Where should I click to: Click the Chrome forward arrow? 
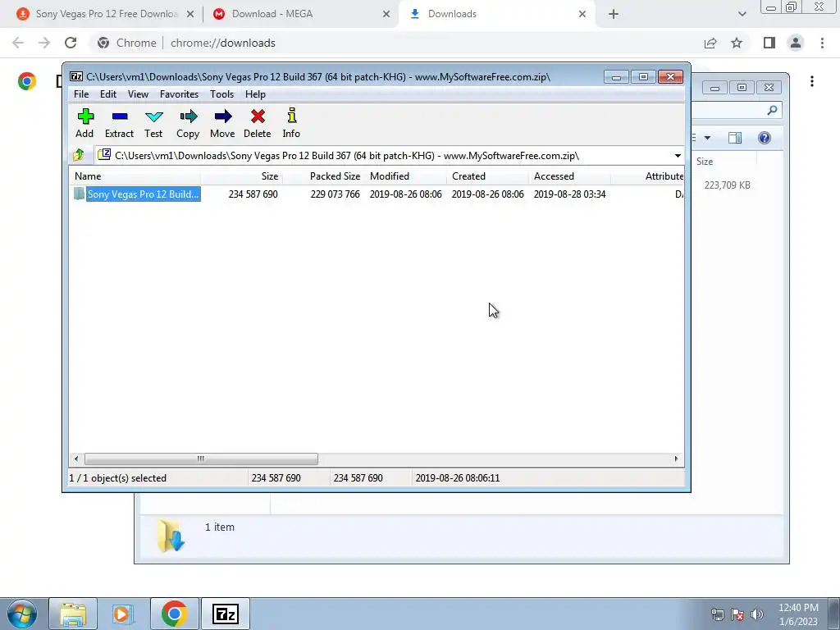pyautogui.click(x=44, y=43)
